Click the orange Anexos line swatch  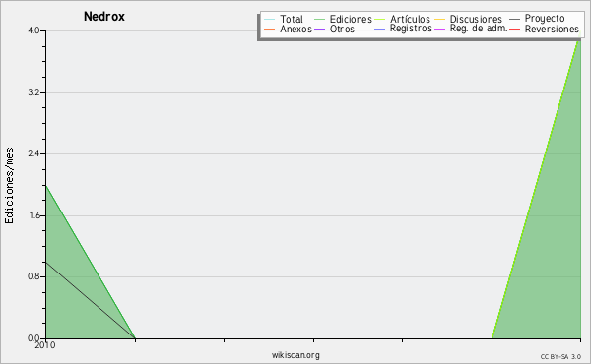click(270, 29)
